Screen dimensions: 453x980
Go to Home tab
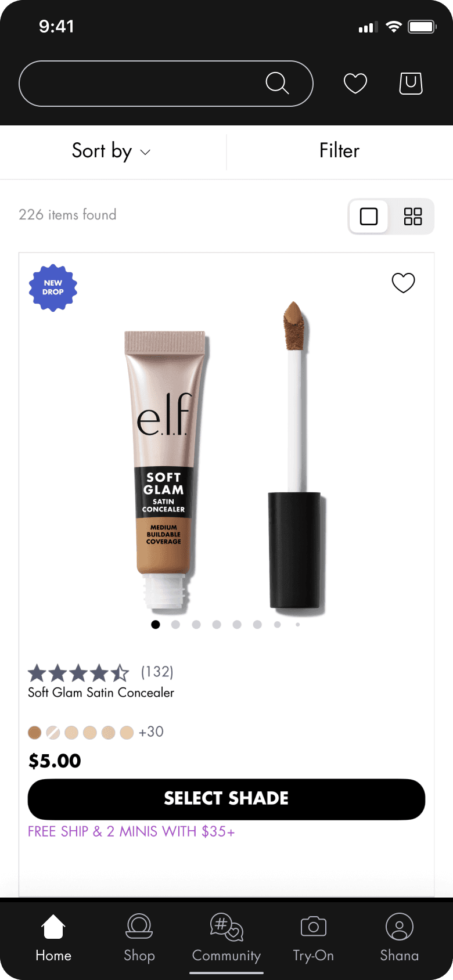53,939
